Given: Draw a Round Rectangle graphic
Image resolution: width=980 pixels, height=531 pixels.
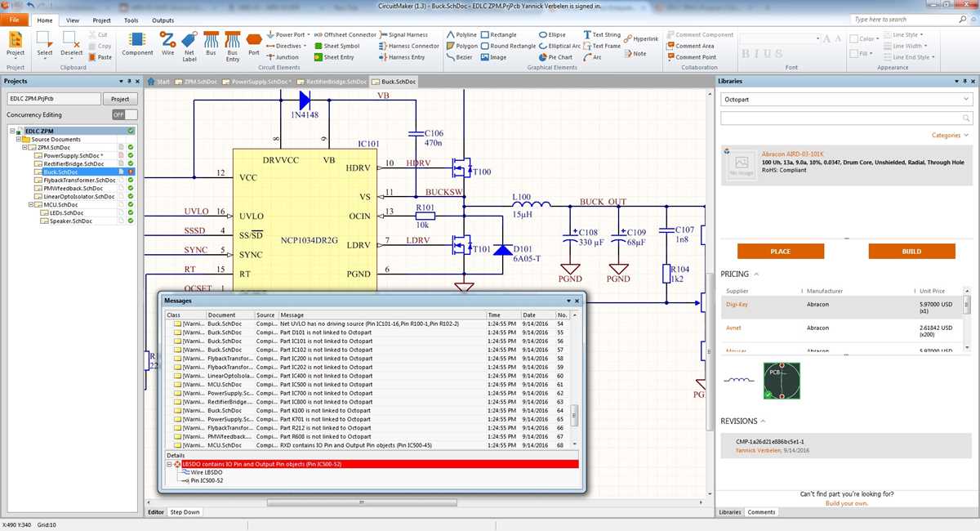Looking at the screenshot, I should (x=508, y=46).
